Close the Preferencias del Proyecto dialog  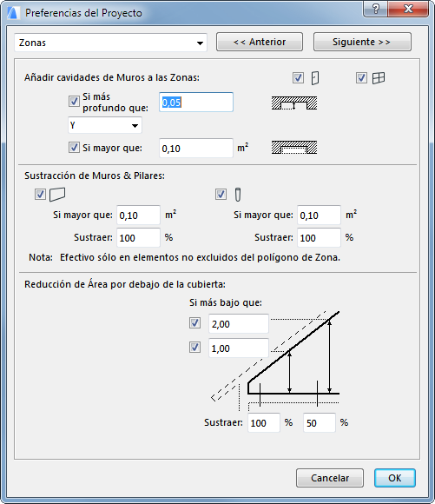[408, 9]
